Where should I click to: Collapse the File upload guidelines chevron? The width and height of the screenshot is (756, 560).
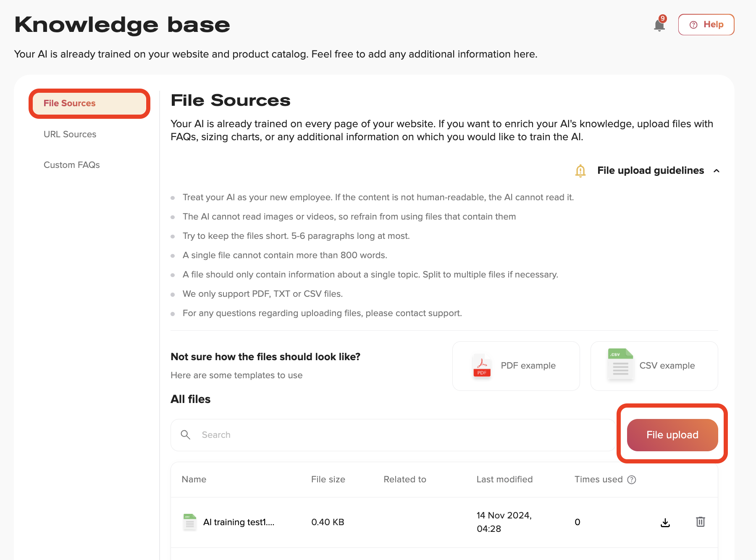(717, 171)
